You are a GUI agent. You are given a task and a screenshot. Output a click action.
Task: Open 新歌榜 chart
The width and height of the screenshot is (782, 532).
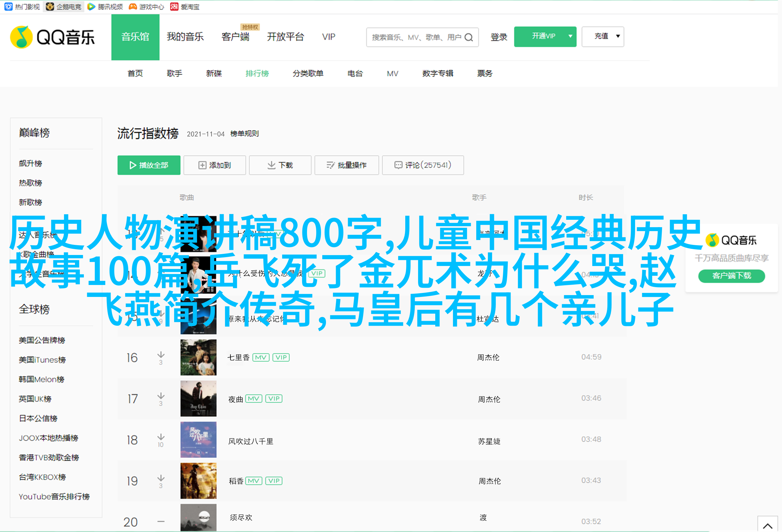click(30, 203)
